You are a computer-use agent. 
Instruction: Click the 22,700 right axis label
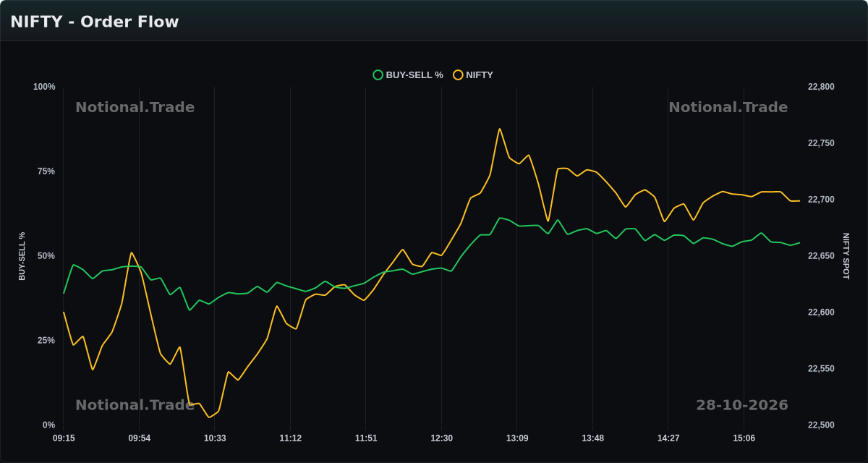(x=821, y=200)
